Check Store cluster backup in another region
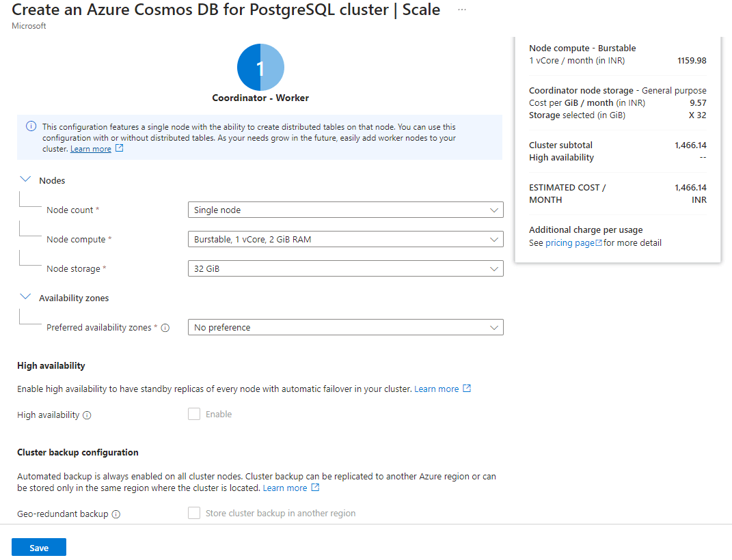Screen dimensions: 732x560 point(194,513)
